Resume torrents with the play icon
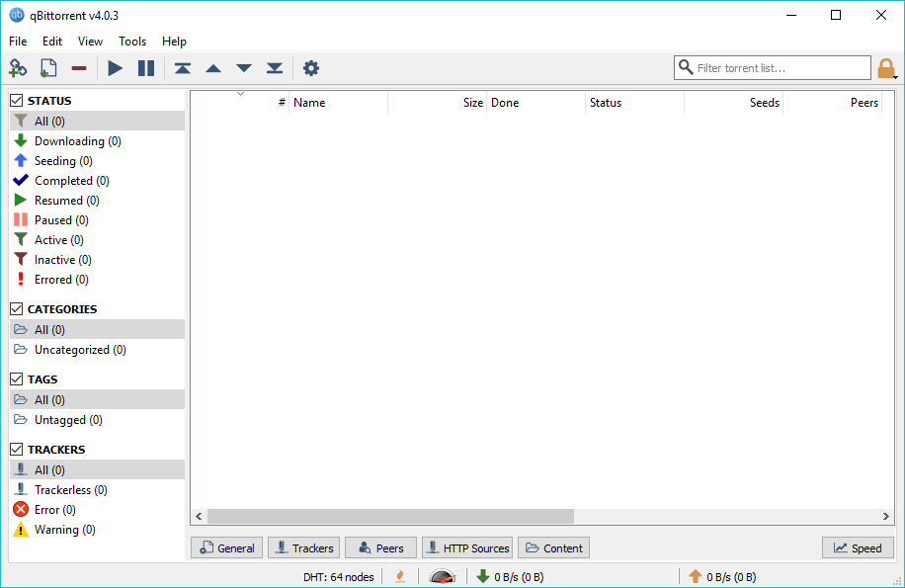905x588 pixels. (115, 68)
